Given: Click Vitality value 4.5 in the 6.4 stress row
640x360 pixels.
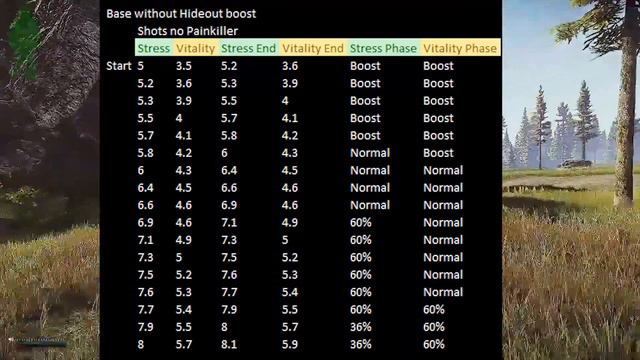Looking at the screenshot, I should 184,188.
